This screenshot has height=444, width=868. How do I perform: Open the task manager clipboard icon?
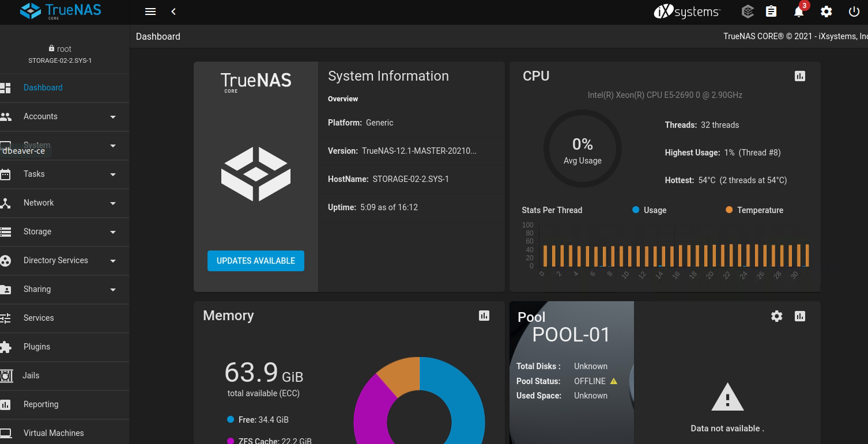(771, 12)
